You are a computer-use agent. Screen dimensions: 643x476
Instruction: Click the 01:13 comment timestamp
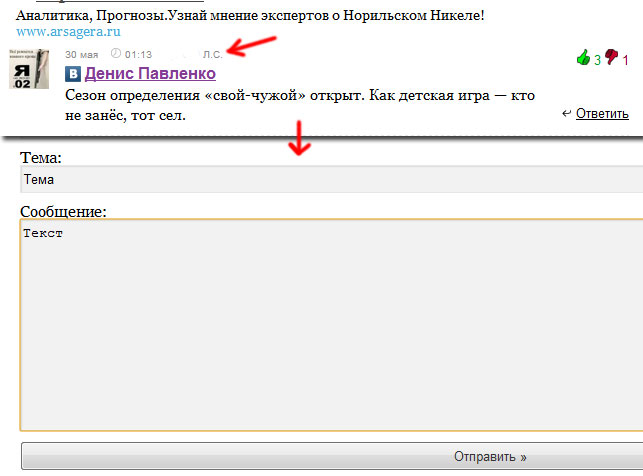coord(138,54)
